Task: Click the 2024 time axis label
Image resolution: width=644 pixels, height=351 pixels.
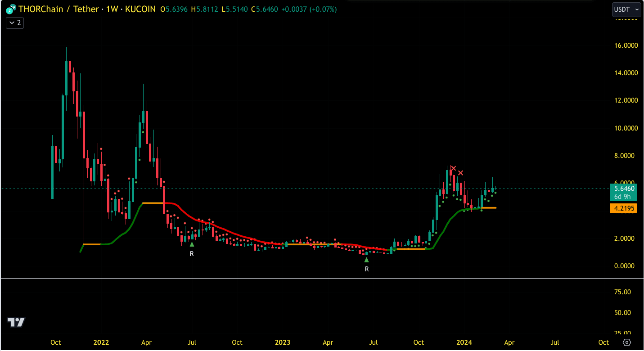Action: point(464,342)
